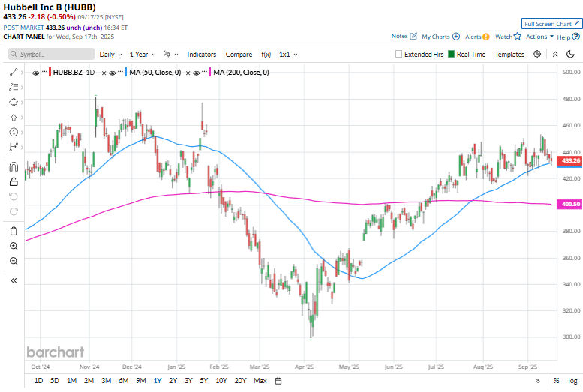This screenshot has height=392, width=583.
Task: Open the Templates menu
Action: click(x=509, y=54)
